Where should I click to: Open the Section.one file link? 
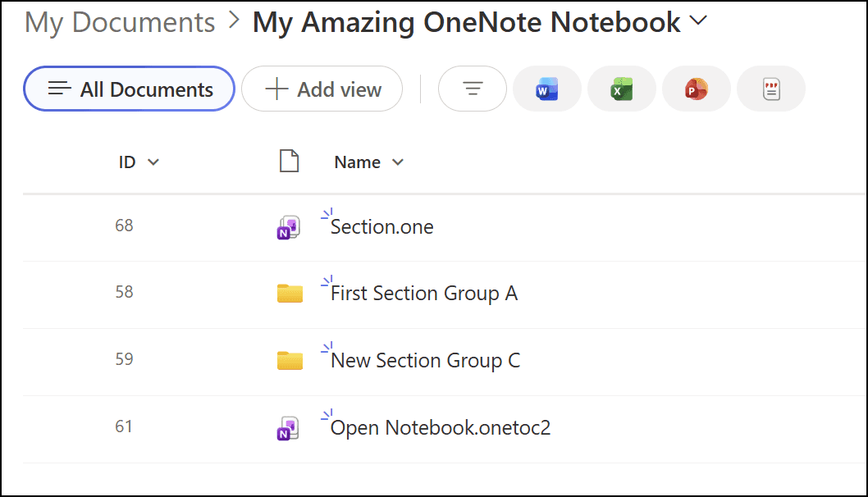(380, 227)
